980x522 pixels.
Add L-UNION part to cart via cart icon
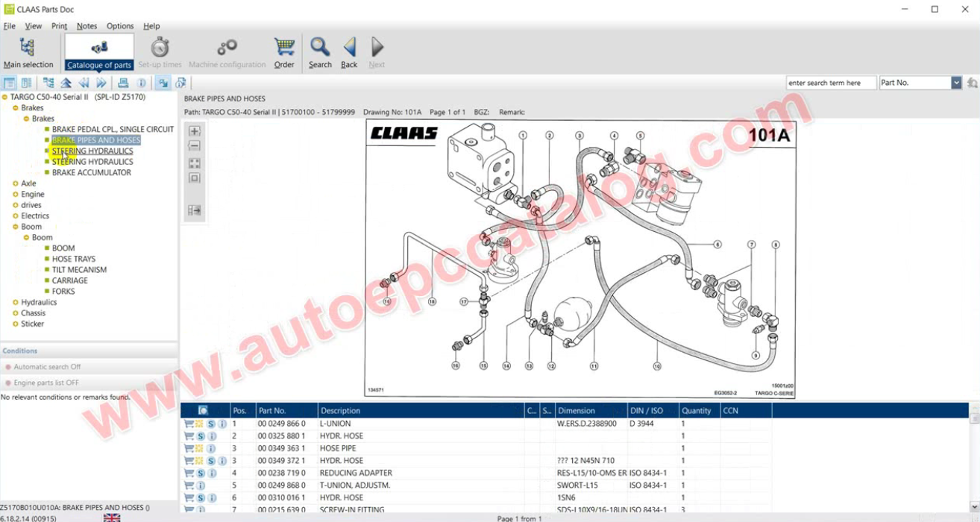189,424
